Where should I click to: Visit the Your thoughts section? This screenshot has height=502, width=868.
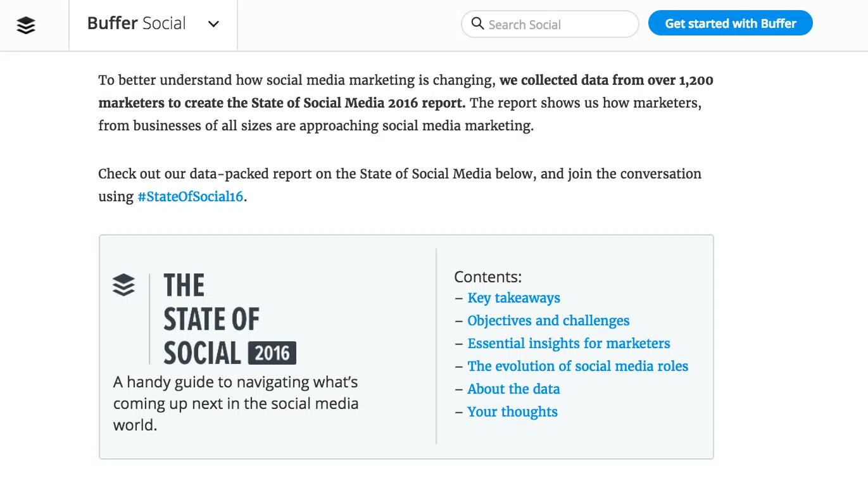click(512, 411)
